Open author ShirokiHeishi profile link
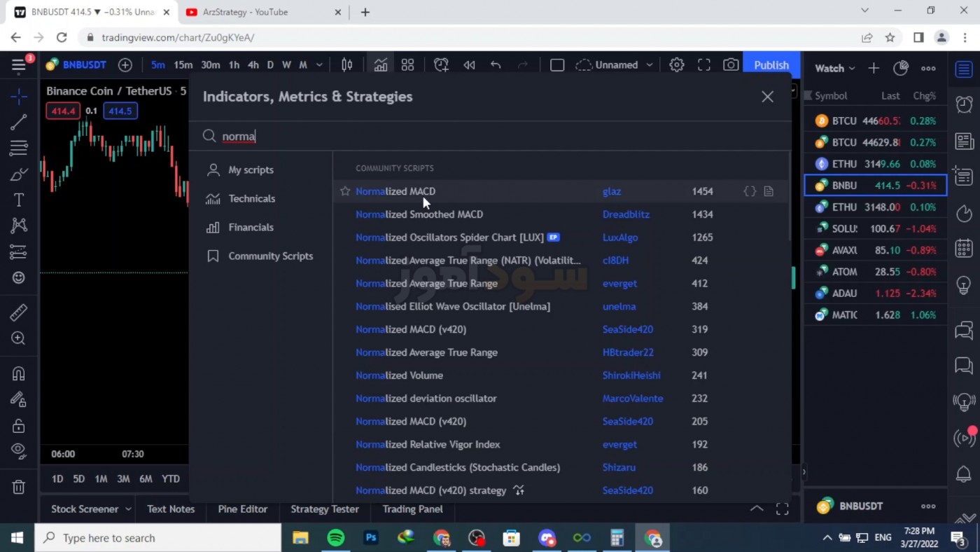The image size is (980, 552). pyautogui.click(x=631, y=375)
